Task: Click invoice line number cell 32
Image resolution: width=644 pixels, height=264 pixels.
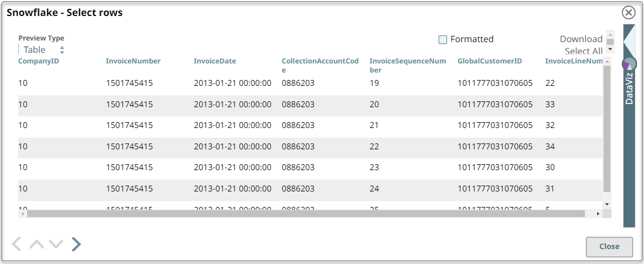Action: tap(550, 125)
